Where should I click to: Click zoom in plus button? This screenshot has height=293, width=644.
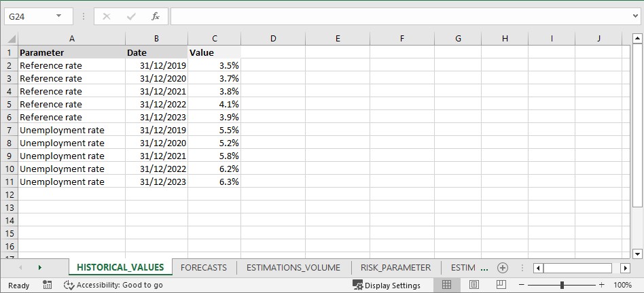point(602,285)
